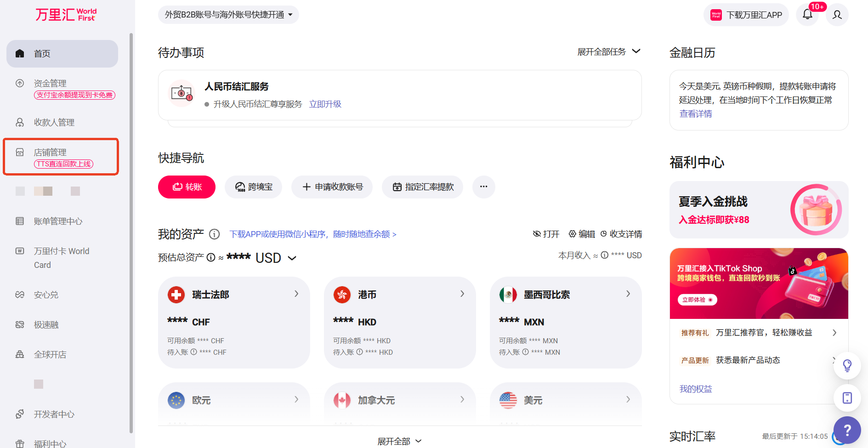Click the floating lightbulb assistant icon
Viewport: 868px width, 448px height.
[x=847, y=366]
